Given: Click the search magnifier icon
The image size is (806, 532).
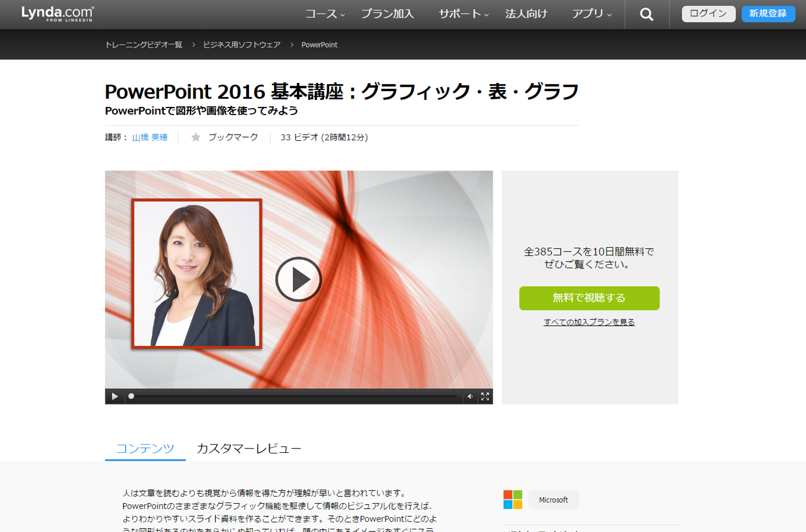Looking at the screenshot, I should coord(647,15).
